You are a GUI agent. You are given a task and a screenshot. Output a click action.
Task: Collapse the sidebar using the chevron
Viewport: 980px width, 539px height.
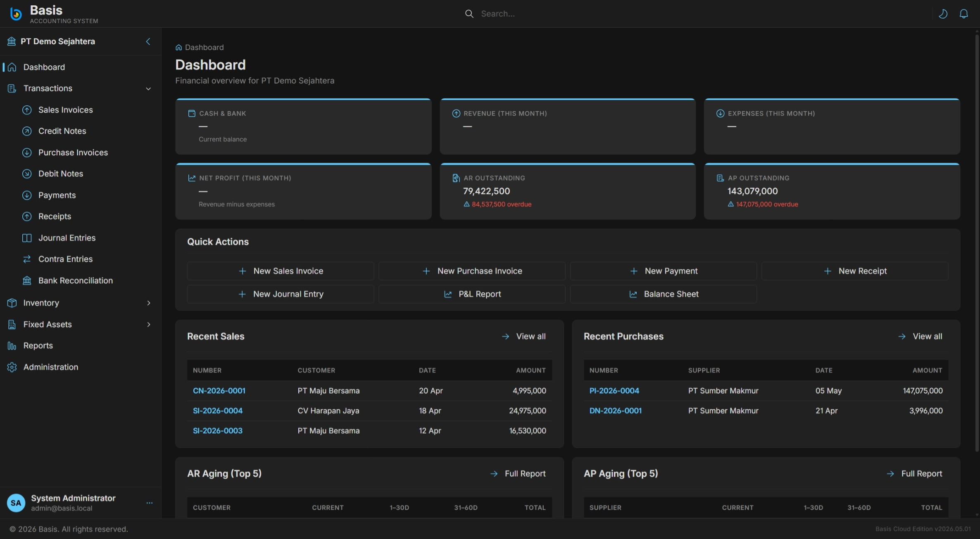tap(148, 41)
